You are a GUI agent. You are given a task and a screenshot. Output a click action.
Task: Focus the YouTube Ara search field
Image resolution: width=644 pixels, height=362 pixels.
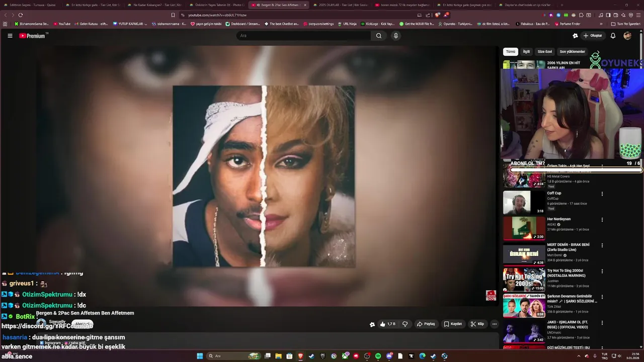(304, 36)
